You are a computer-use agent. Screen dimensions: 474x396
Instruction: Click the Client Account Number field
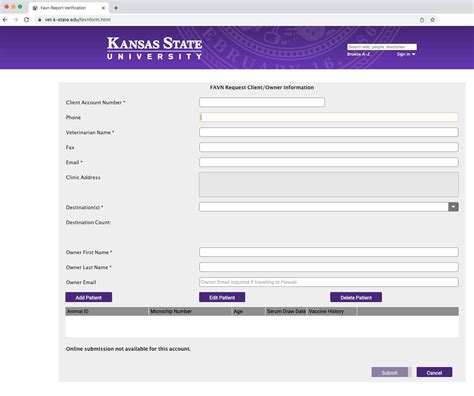coord(262,102)
